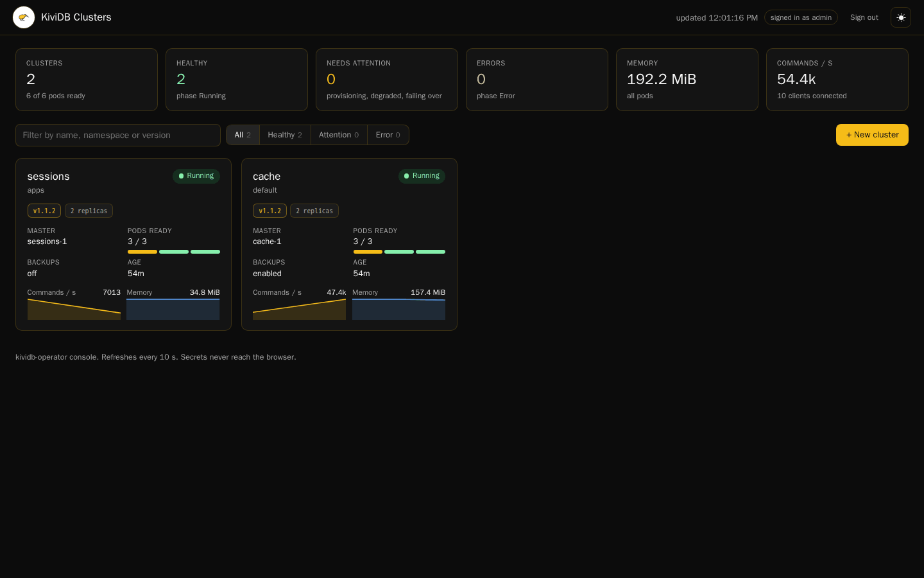Click the cache Memory sparkline chart
The image size is (924, 578).
[x=398, y=309]
